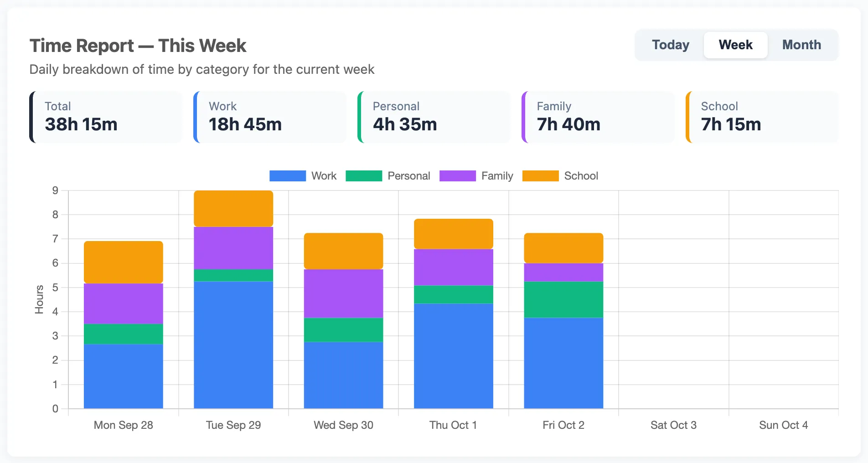Click the 'Sat Oct 3' axis label
This screenshot has height=463, width=868.
pos(674,425)
